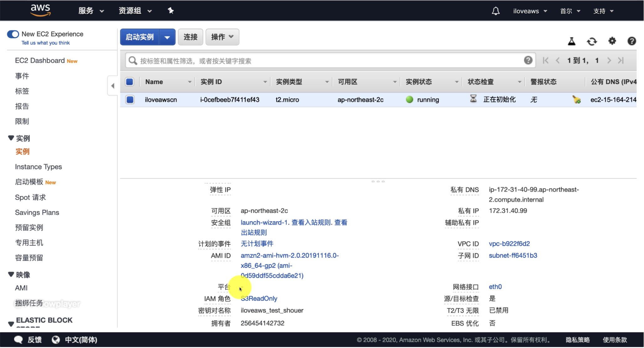Image resolution: width=644 pixels, height=348 pixels.
Task: Click the pin shortcuts icon
Action: coord(170,11)
